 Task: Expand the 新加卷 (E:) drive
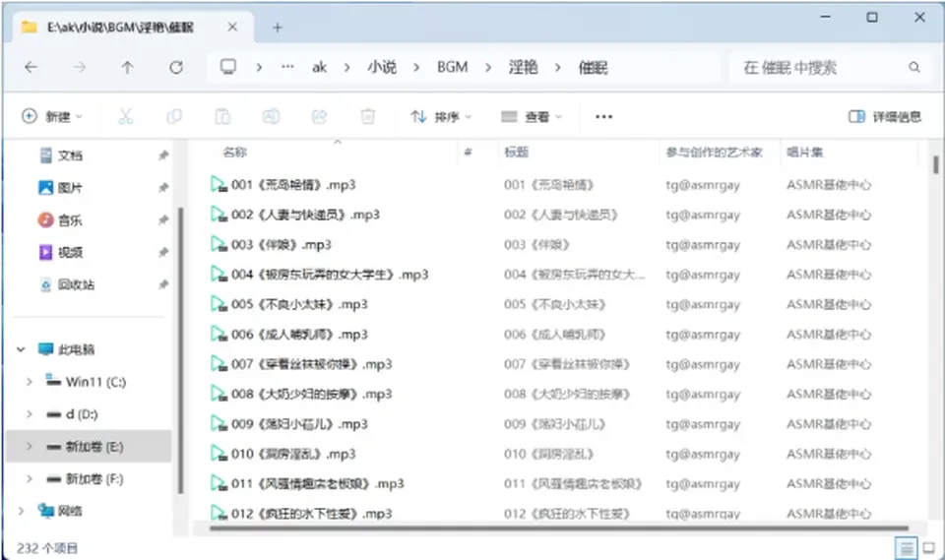click(29, 447)
